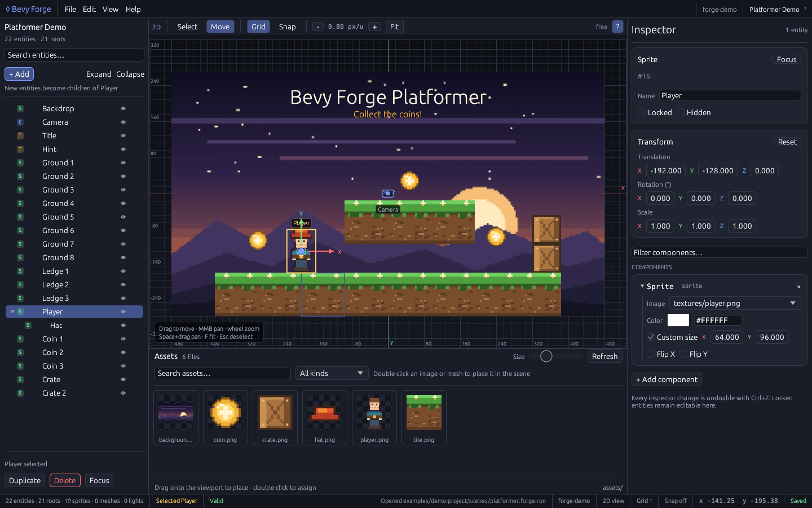Zoom in with the plus button
812x508 pixels.
pos(374,27)
